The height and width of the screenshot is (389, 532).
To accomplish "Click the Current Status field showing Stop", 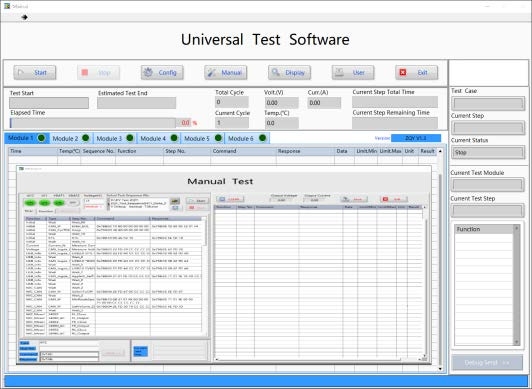I will pyautogui.click(x=488, y=152).
